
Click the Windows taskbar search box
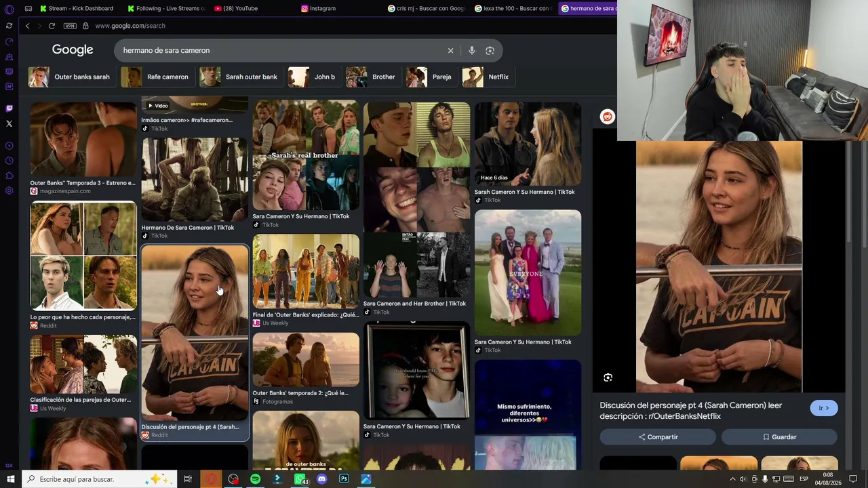tap(100, 479)
